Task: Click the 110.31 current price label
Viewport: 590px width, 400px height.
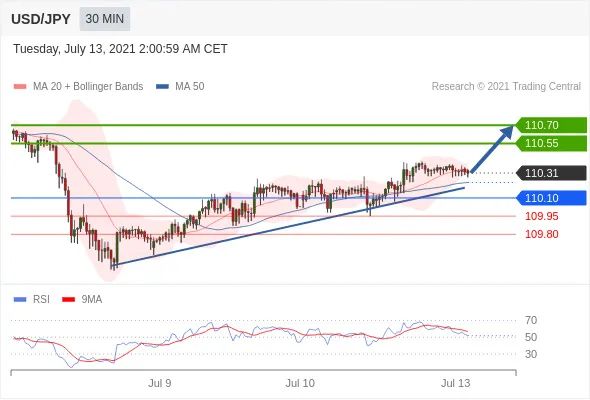Action: [551, 173]
